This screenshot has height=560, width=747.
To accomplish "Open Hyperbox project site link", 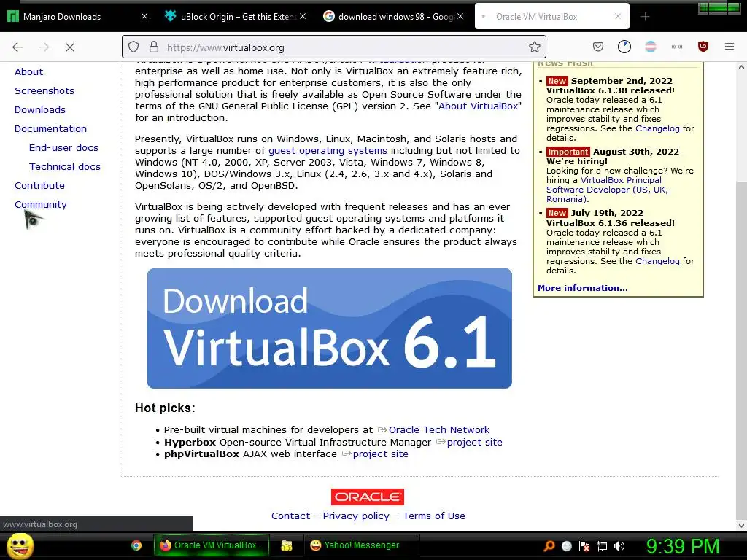I will coord(474,443).
